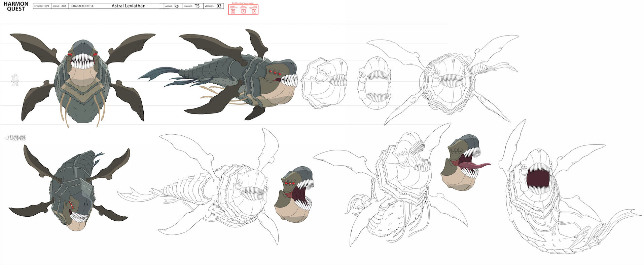644x265 pixels.
Task: Select the colored side-view leviathan drawing
Action: (x=218, y=75)
